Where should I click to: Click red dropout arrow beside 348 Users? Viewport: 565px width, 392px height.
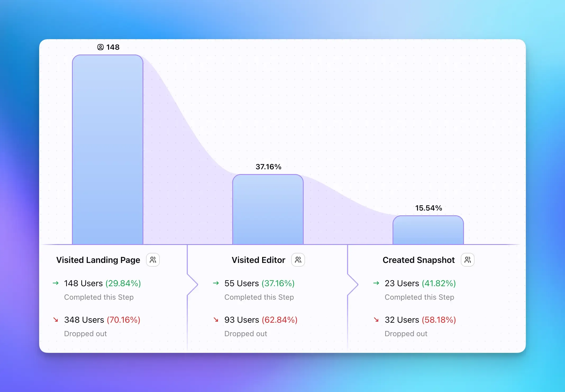click(56, 320)
